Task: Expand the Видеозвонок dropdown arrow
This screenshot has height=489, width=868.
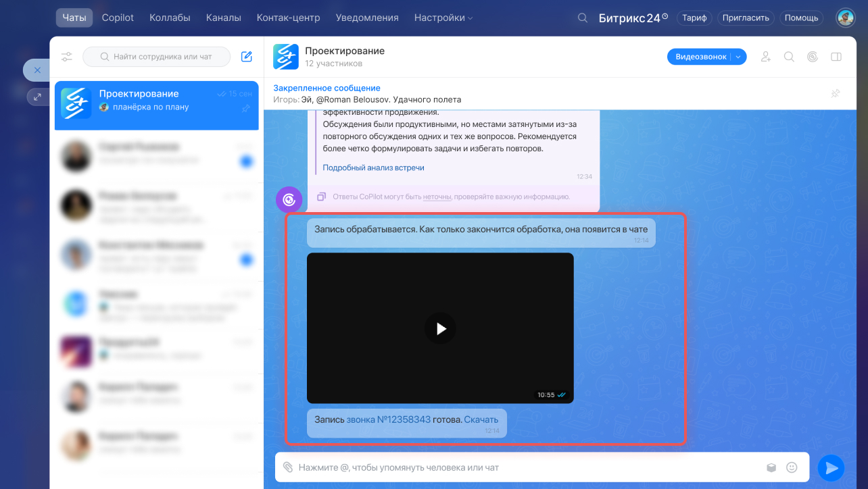Action: tap(738, 57)
